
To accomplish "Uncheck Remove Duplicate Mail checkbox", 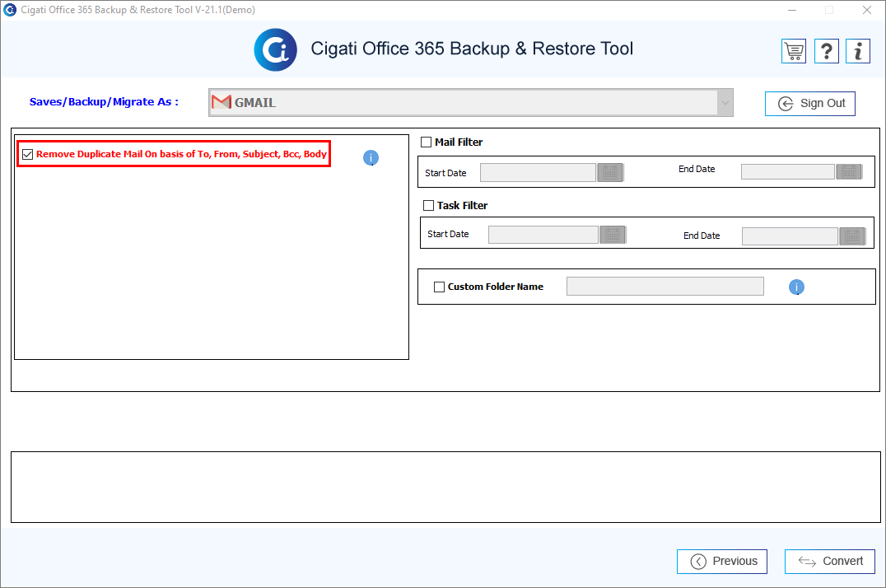I will click(x=28, y=154).
